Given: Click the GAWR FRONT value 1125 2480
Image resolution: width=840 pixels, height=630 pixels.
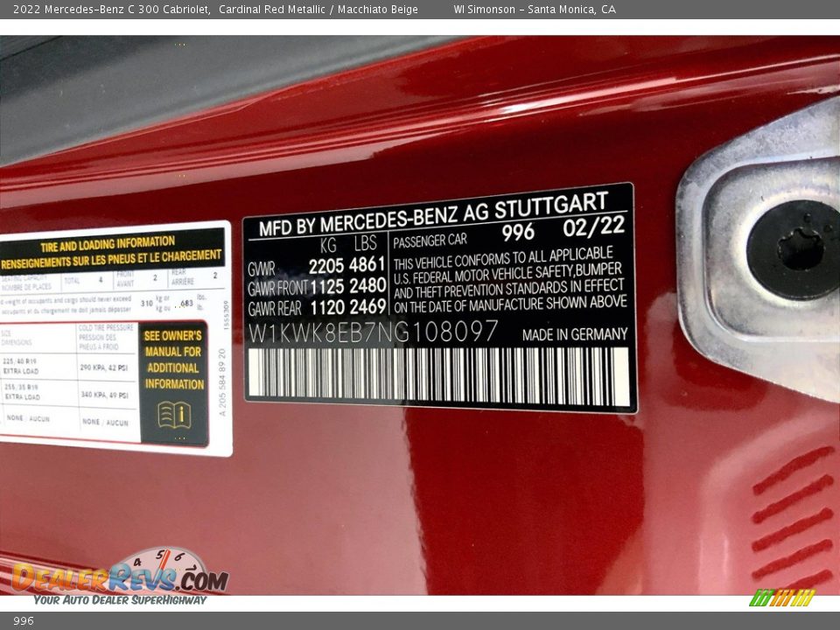Looking at the screenshot, I should pos(348,286).
